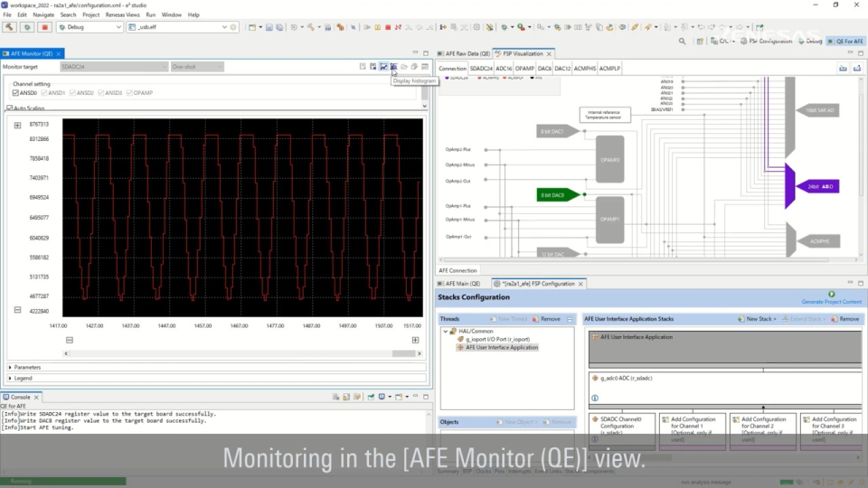Click the debug bug icon in launch bar
Viewport: 868px width, 488px height.
click(x=27, y=27)
